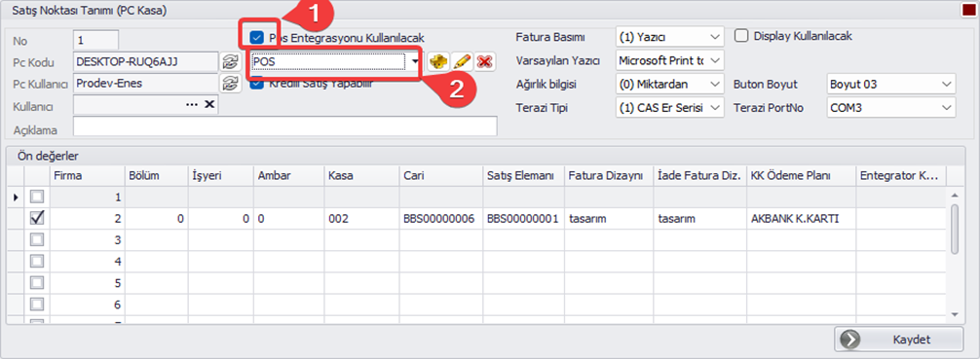Click the Pc Kodu input field

[x=145, y=62]
